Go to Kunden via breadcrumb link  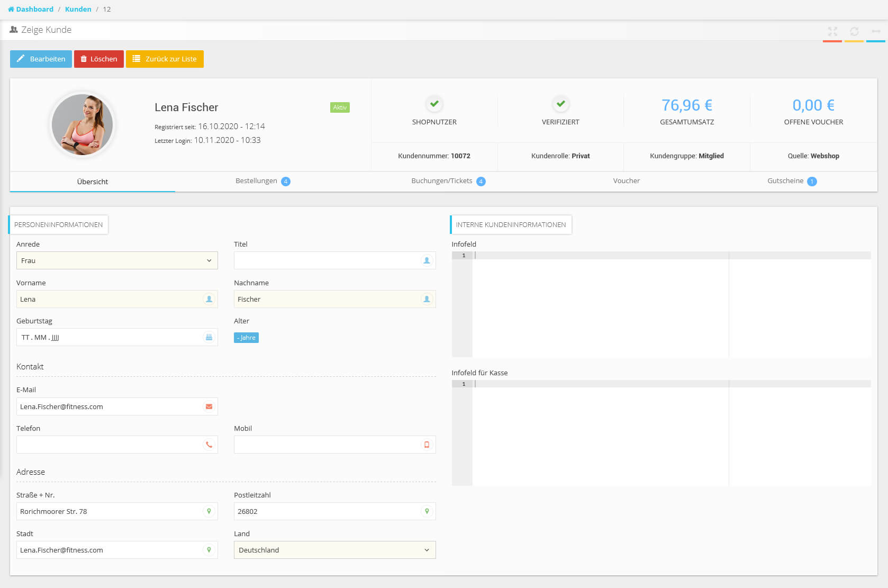pos(78,9)
